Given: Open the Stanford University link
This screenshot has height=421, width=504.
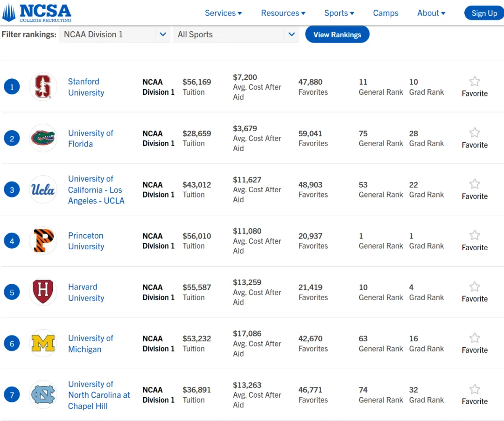Looking at the screenshot, I should 86,87.
